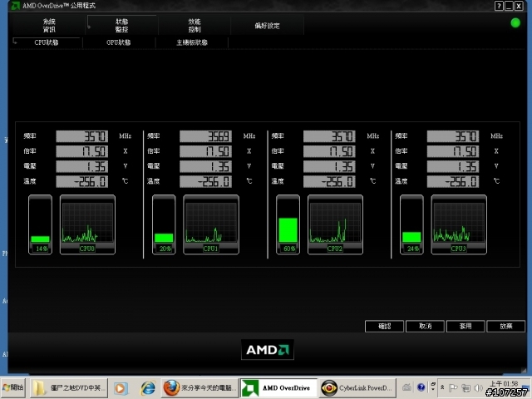The width and height of the screenshot is (532, 399).
Task: Click the AMD OverDrive title bar icon
Action: point(15,6)
